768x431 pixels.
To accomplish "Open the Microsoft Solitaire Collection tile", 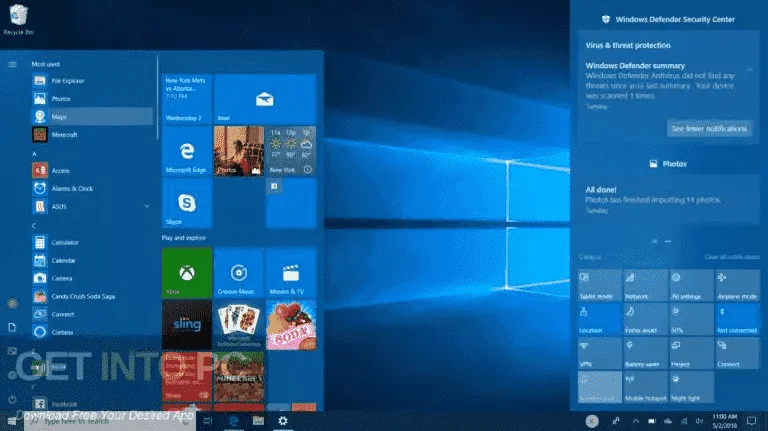I will (239, 325).
